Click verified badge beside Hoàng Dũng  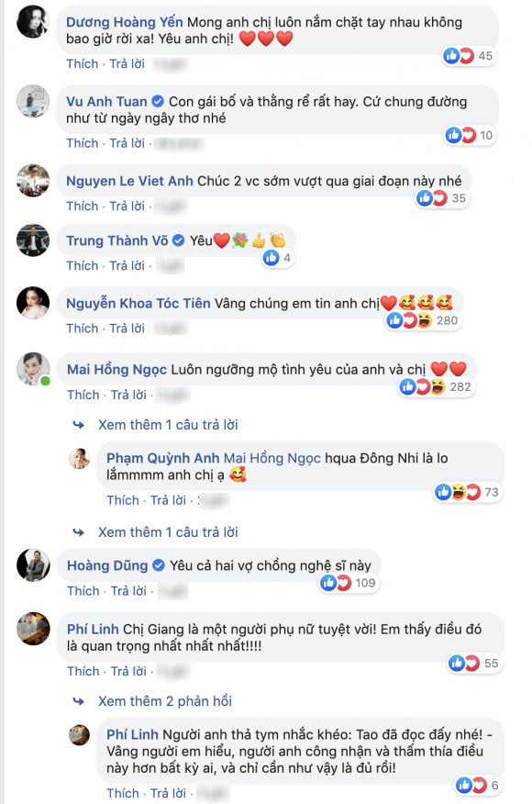[x=159, y=565]
